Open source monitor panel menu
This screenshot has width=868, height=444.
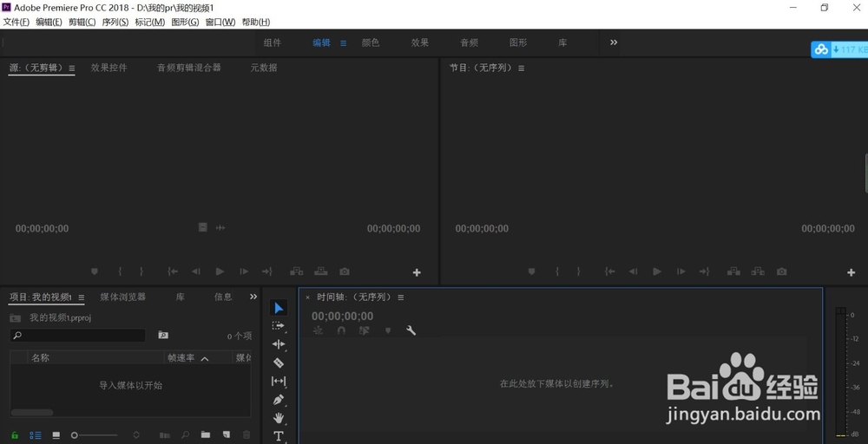point(72,68)
